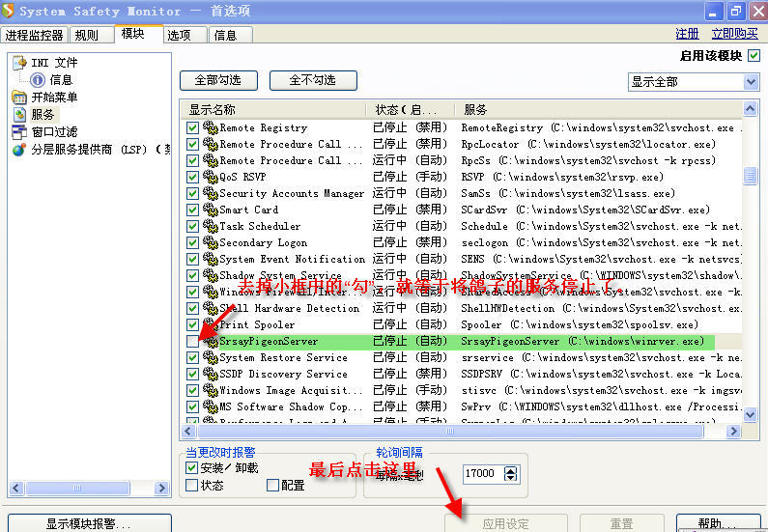Click the service list horizontal scrollbar thumb
Screen dimensions: 768x532
point(450,432)
